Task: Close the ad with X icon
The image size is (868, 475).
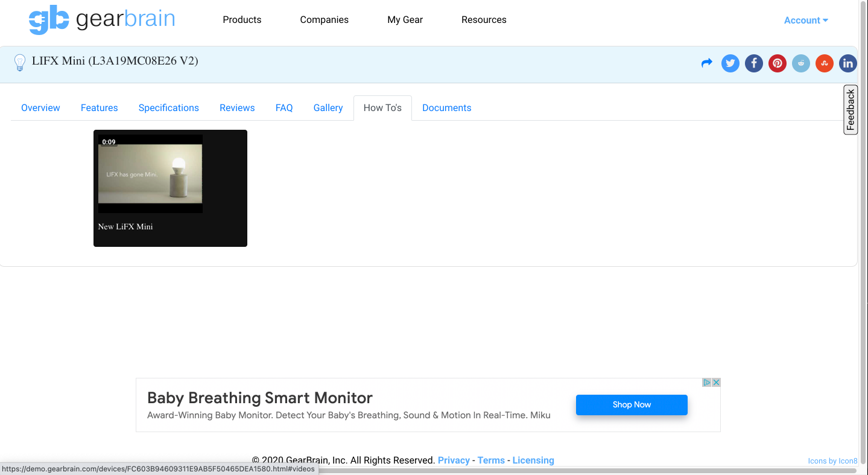Action: [x=716, y=383]
